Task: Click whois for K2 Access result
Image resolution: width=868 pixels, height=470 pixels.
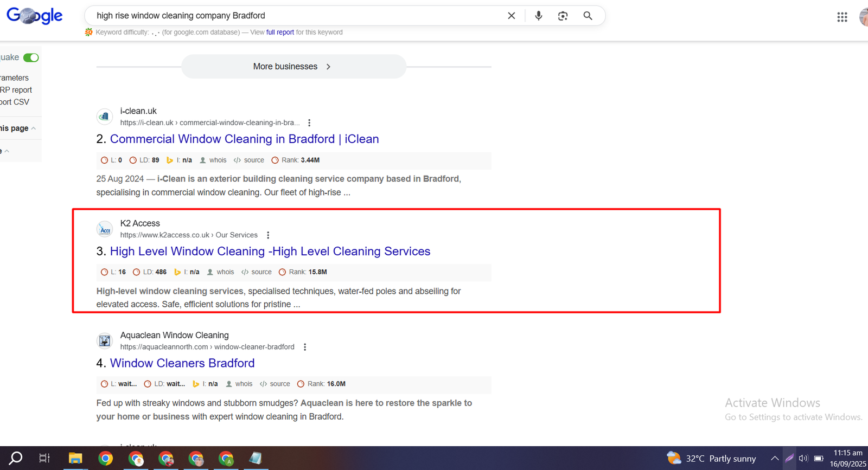Action: (225, 272)
